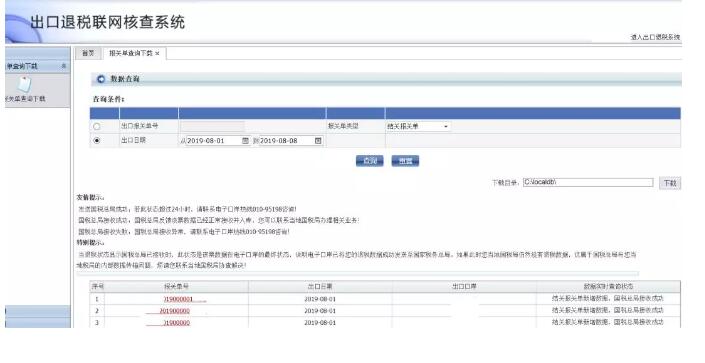
Task: Click the status cell text in row 1
Action: tap(608, 298)
